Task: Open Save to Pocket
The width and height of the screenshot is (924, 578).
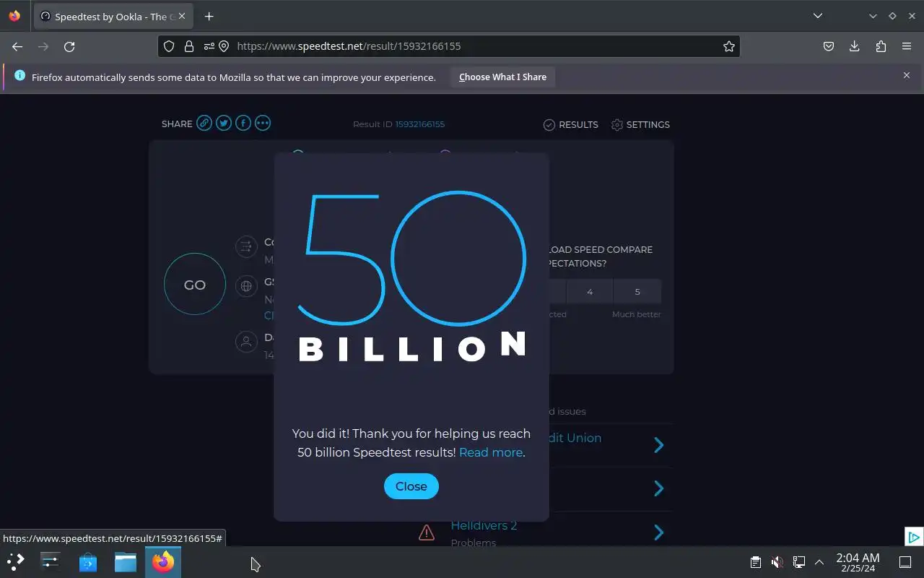Action: pos(829,46)
